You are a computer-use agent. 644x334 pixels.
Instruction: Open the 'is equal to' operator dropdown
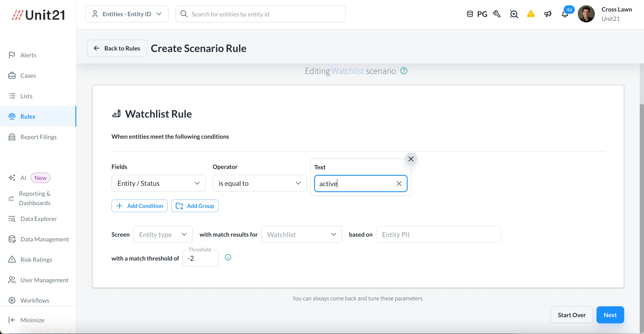pos(259,183)
